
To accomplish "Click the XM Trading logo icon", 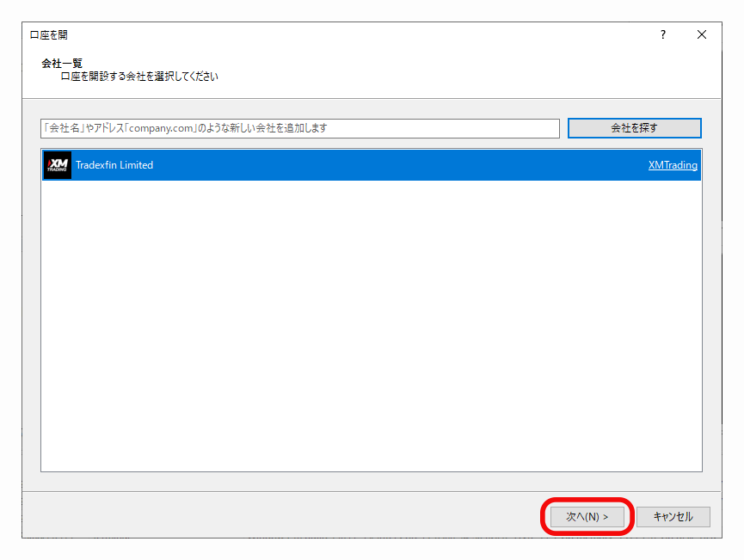I will pyautogui.click(x=58, y=165).
